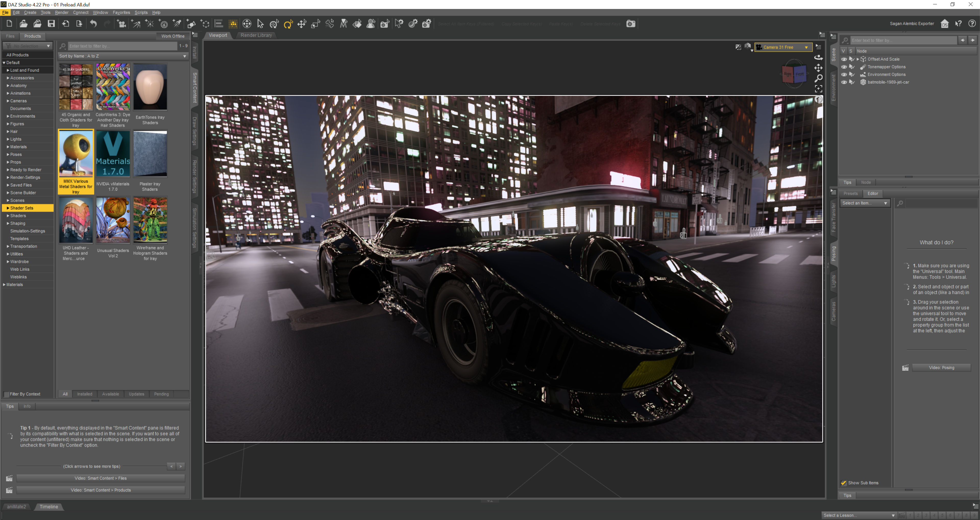
Task: Toggle visibility eye for Offset And Scale
Action: (x=844, y=59)
